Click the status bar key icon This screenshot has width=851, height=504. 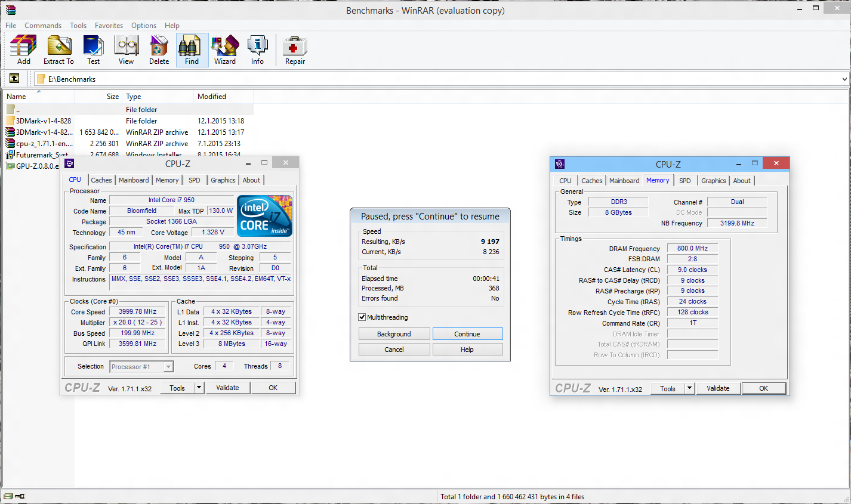20,496
